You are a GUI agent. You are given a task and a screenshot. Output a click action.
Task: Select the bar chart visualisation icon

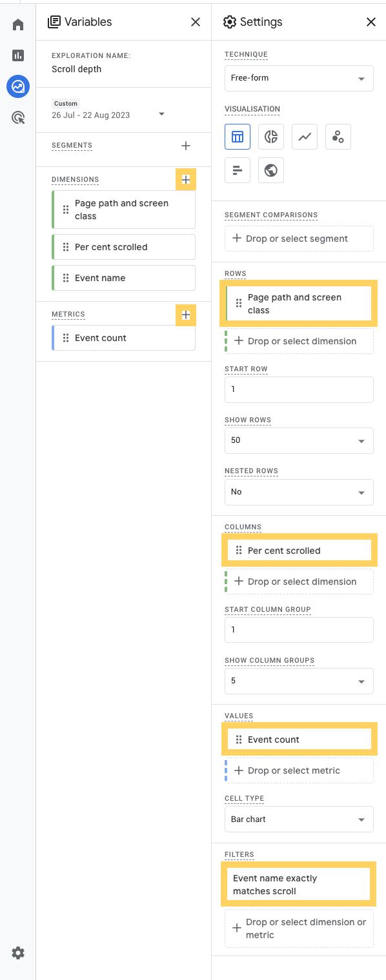pos(238,170)
